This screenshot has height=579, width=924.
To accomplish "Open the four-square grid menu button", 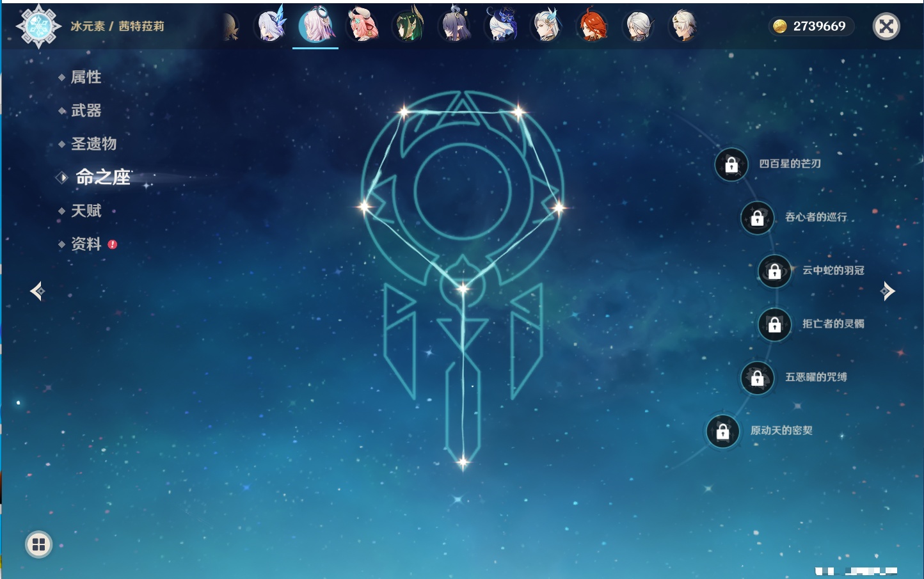I will click(x=38, y=544).
